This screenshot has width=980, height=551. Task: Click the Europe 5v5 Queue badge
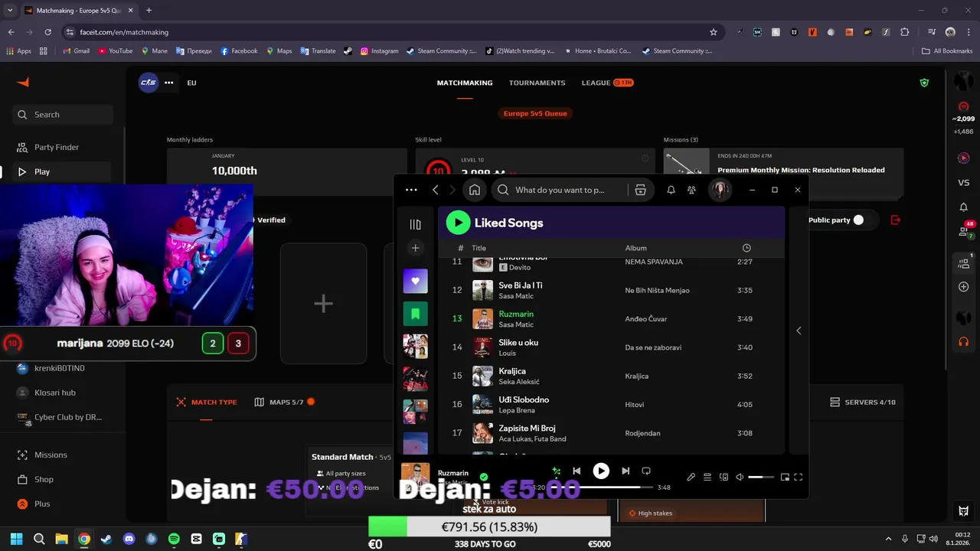click(x=535, y=113)
